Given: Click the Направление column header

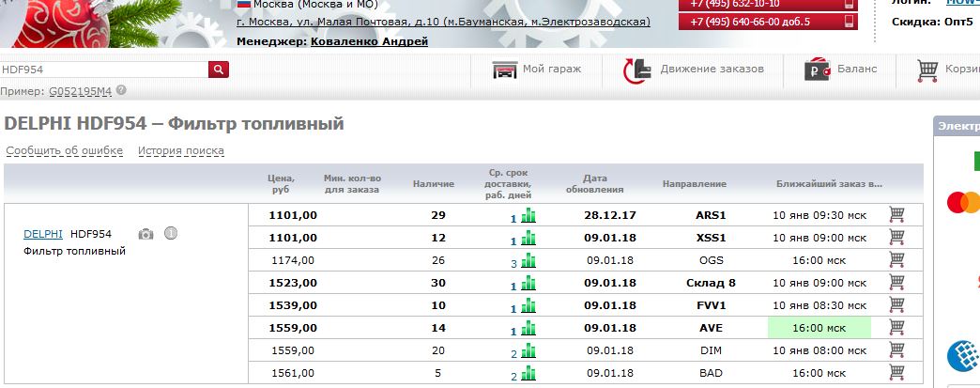Looking at the screenshot, I should [x=695, y=184].
